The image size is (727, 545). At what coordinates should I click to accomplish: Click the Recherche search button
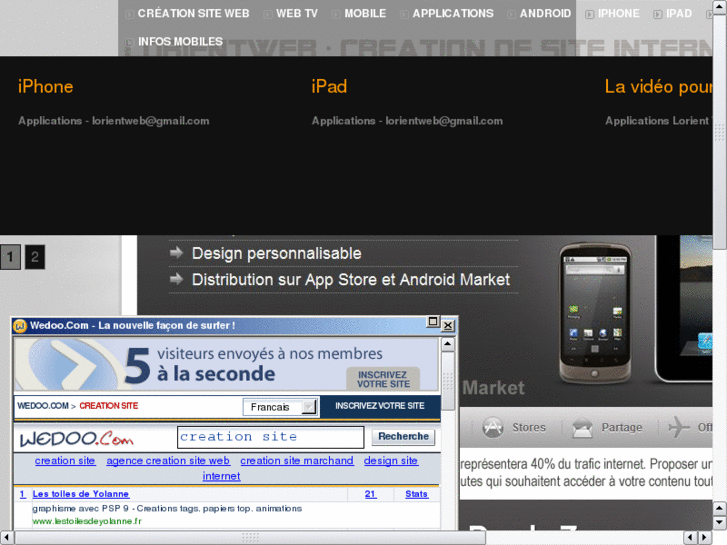[403, 436]
